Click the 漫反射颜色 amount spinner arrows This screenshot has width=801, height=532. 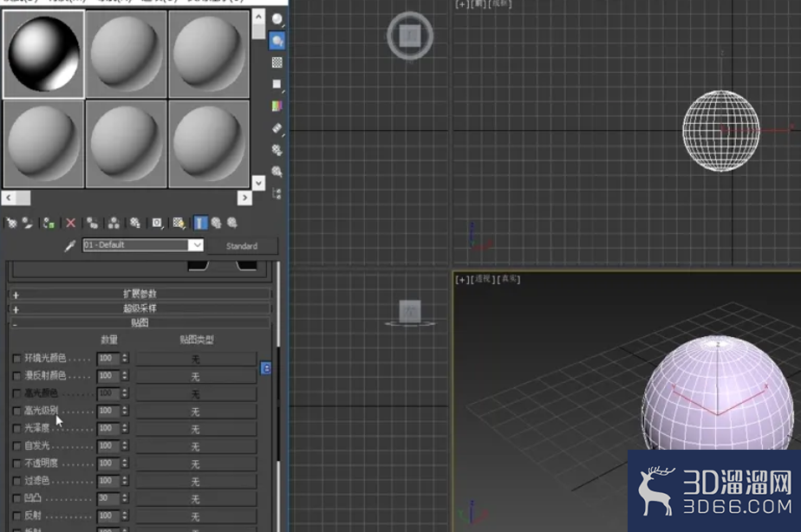[x=125, y=376]
